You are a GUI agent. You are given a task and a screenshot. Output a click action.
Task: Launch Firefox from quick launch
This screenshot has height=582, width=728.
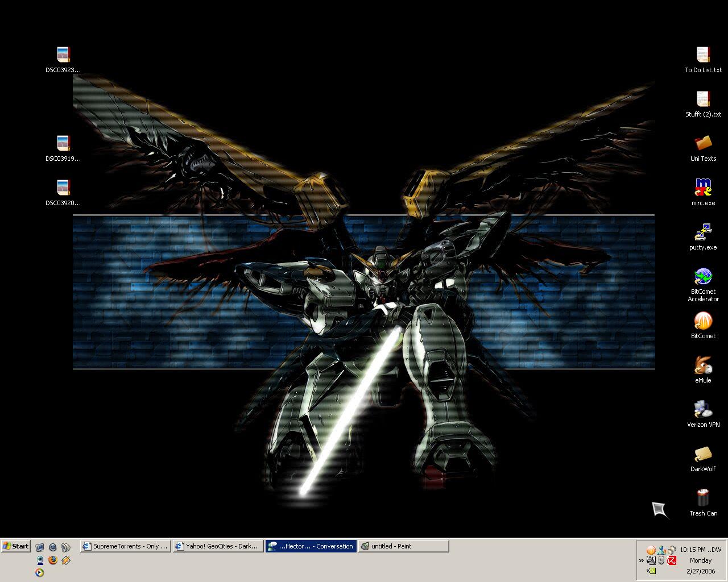53,560
